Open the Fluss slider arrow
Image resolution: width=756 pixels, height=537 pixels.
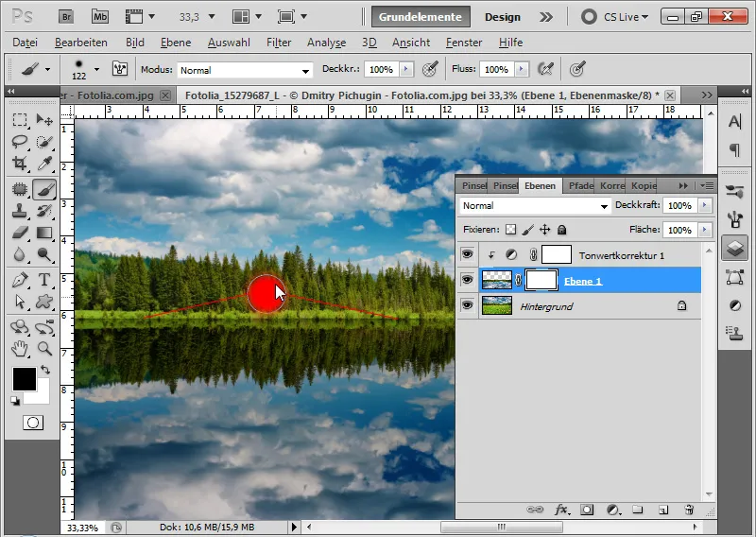522,69
